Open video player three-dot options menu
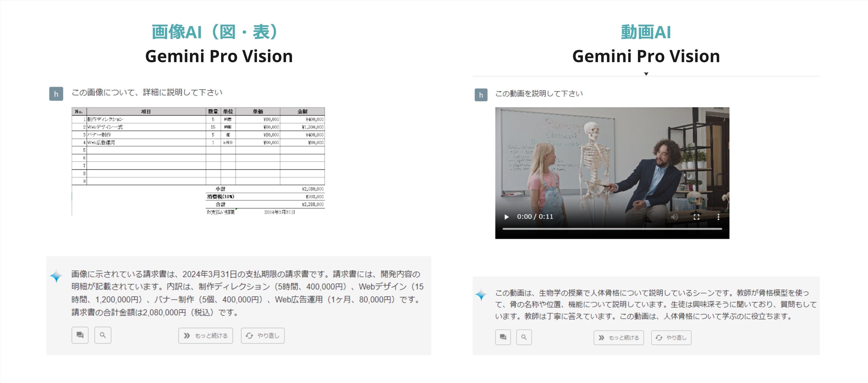The width and height of the screenshot is (868, 383). (x=718, y=217)
